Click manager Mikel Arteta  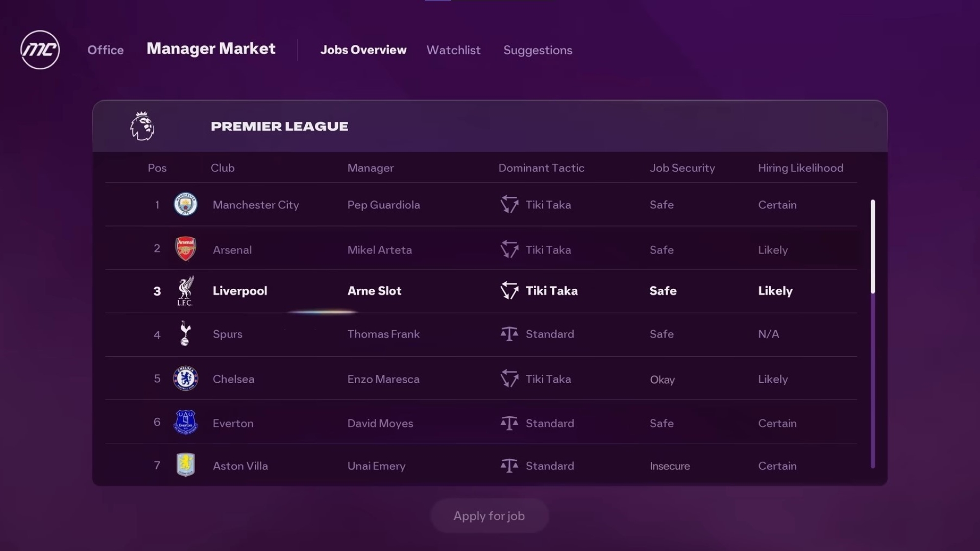(x=379, y=250)
